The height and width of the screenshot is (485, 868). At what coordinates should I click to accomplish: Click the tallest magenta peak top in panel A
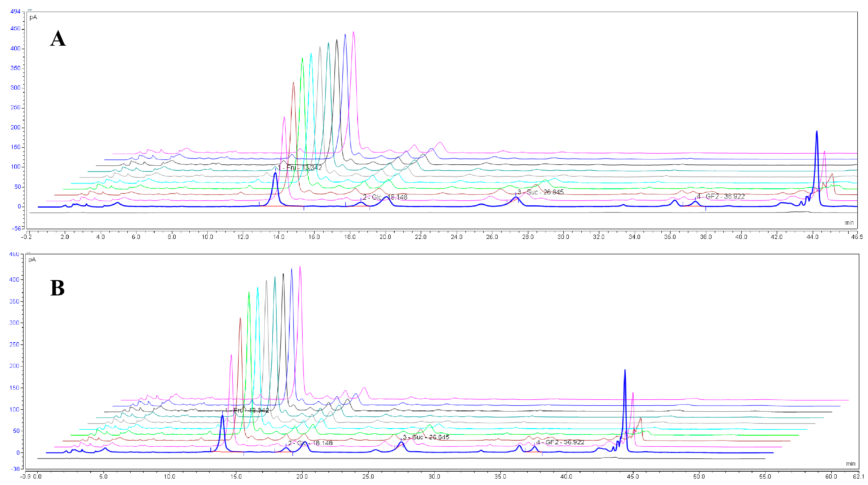[x=353, y=33]
